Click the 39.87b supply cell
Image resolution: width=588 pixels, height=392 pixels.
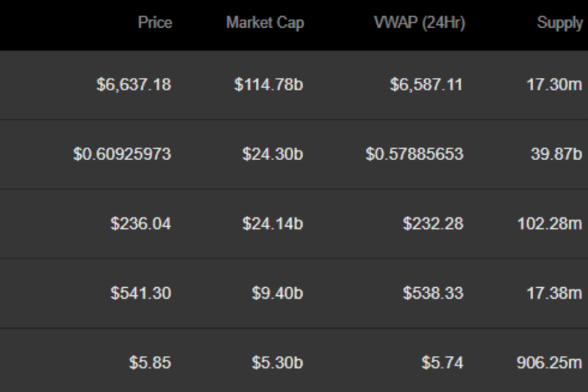coord(556,154)
